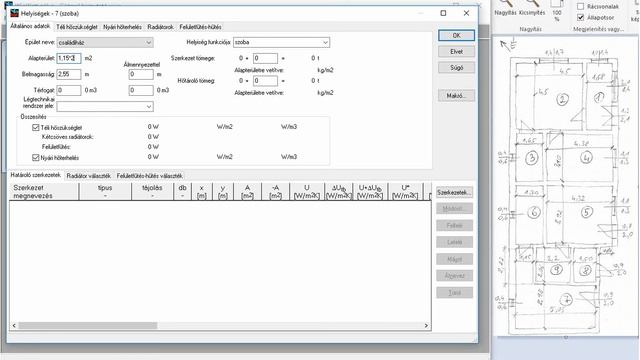Viewport: 640px width, 360px height.
Task: Click the Helyiségek dialog title icon
Action: (x=14, y=13)
